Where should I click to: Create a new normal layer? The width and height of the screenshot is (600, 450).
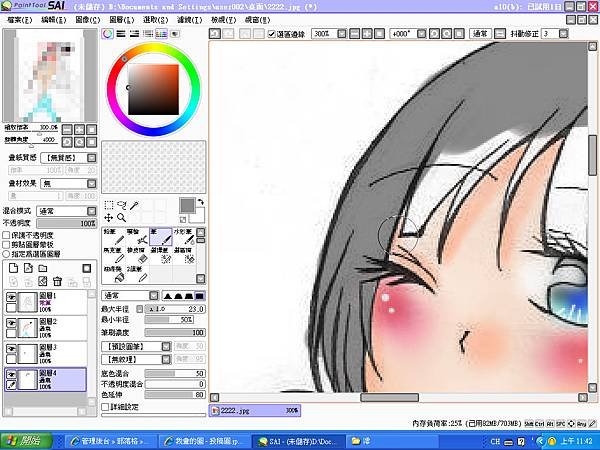click(13, 268)
